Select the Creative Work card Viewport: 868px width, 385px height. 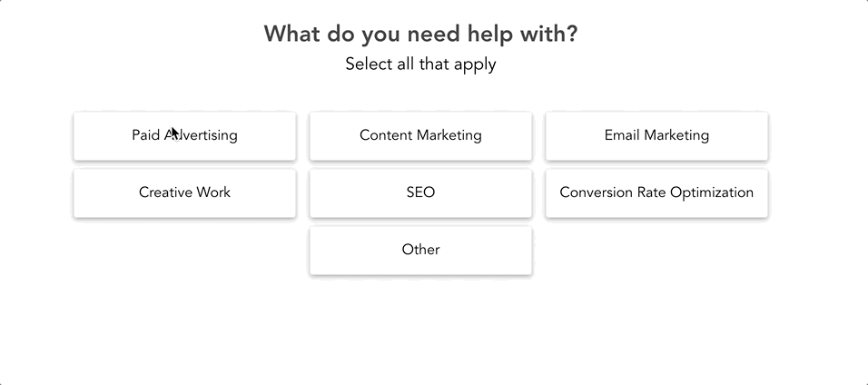[184, 192]
